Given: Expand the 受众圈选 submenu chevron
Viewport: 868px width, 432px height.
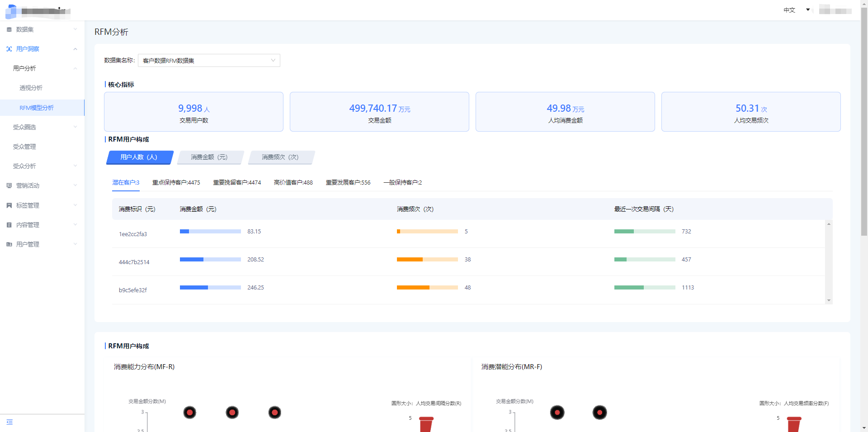Looking at the screenshot, I should pos(75,127).
